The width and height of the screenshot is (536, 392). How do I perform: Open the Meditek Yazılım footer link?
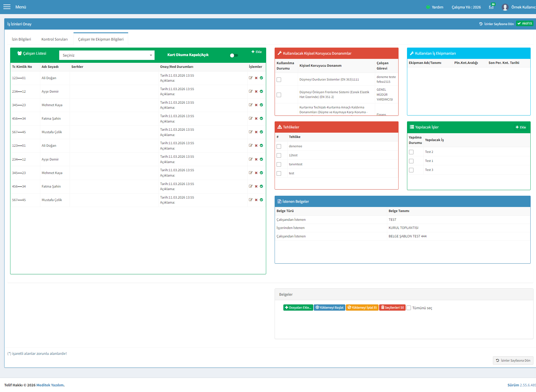click(50, 385)
